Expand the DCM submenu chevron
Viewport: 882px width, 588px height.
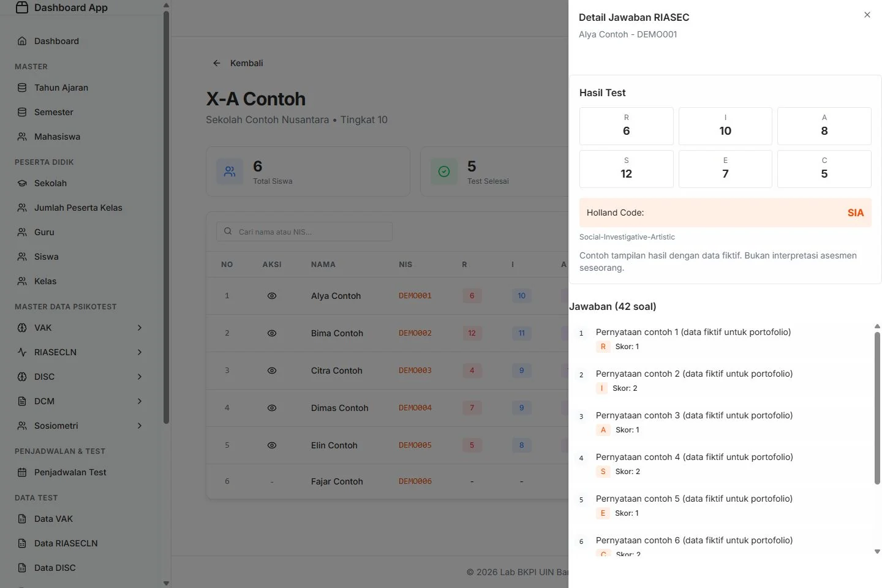click(x=140, y=401)
